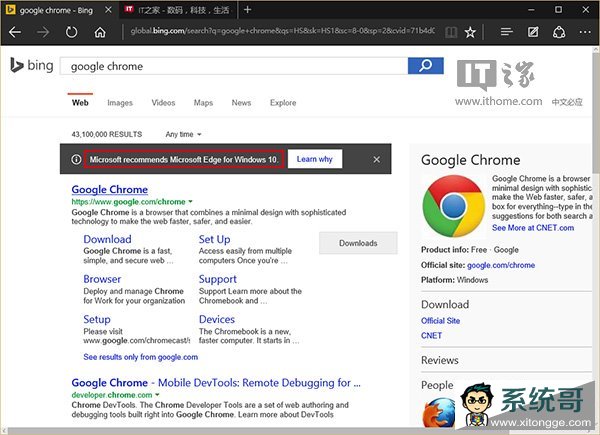This screenshot has width=600, height=435.
Task: Click the Reviews section heading
Action: tap(440, 360)
